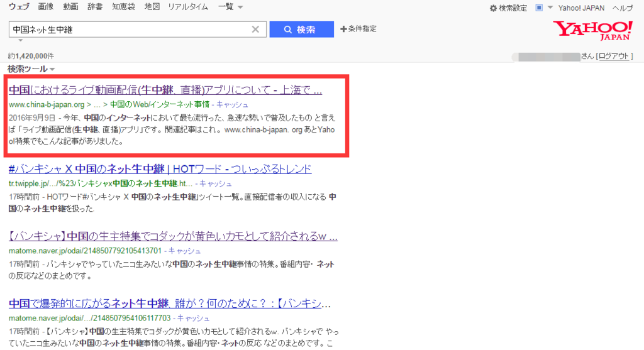The image size is (644, 350).
Task: Switch to the 知恵袋 search tab
Action: click(x=124, y=6)
